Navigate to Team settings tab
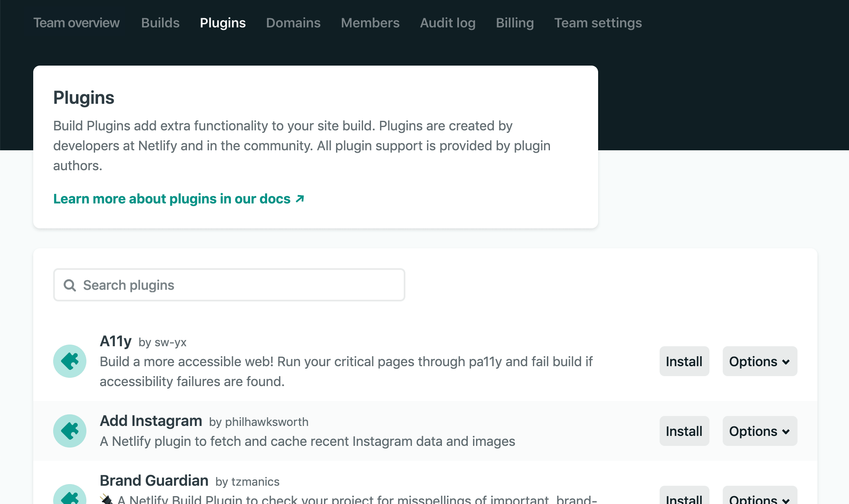This screenshot has width=849, height=504. click(598, 23)
